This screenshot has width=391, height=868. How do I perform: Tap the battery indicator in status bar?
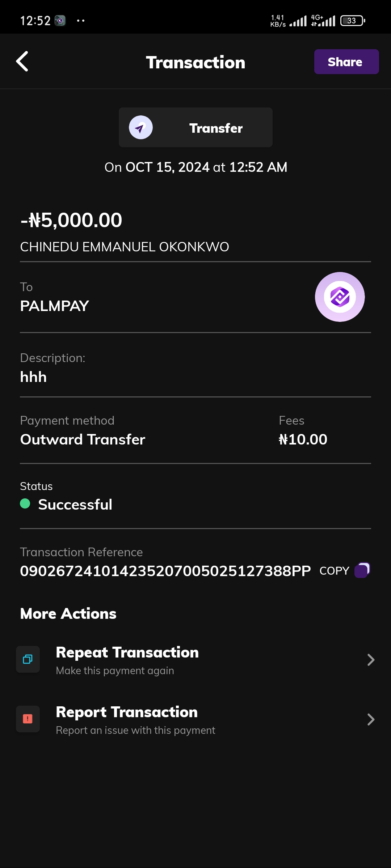[x=352, y=21]
